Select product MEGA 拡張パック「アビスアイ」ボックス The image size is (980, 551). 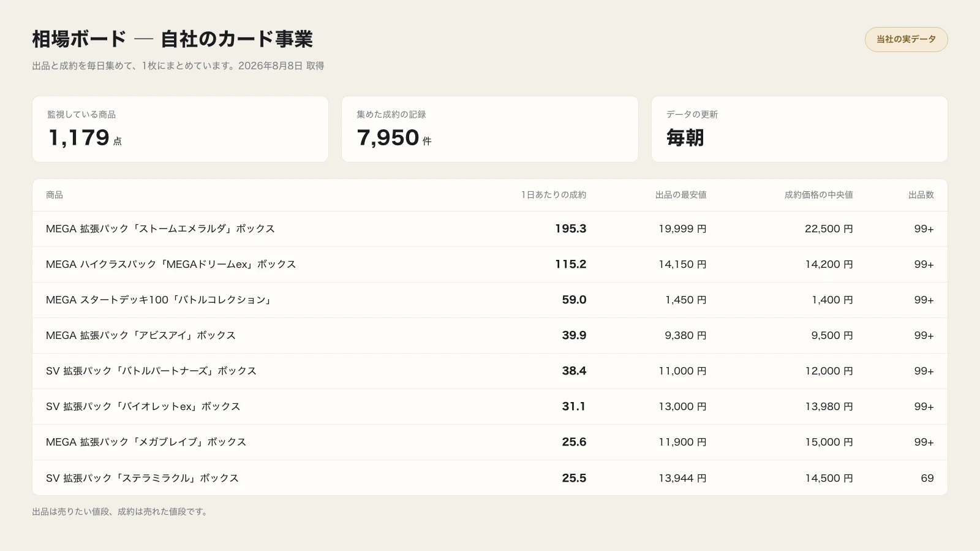(x=141, y=335)
